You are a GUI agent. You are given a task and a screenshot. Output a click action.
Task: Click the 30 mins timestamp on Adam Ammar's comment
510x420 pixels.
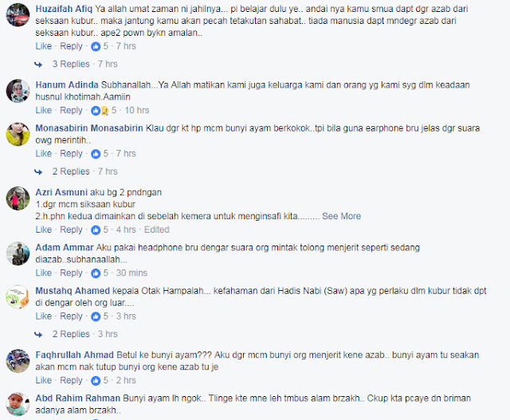tap(131, 273)
